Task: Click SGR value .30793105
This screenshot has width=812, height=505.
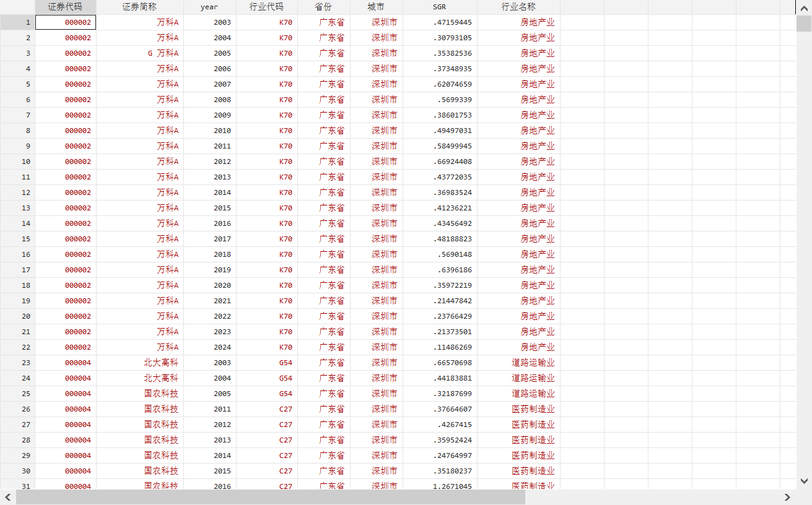Action: point(440,38)
